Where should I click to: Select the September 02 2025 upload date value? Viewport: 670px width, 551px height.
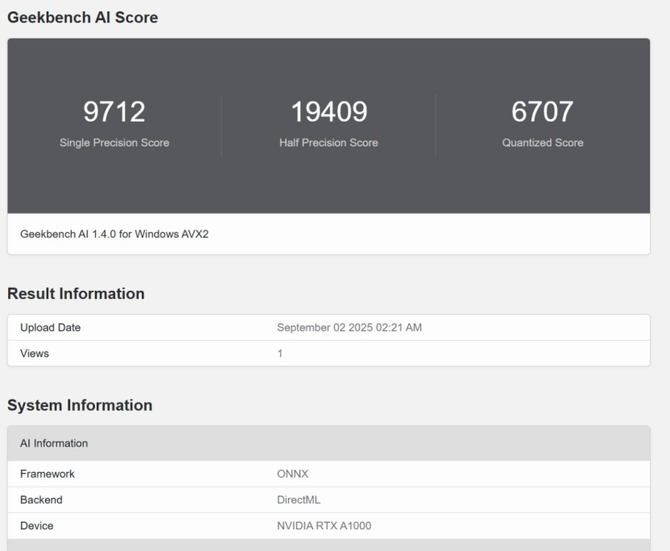[349, 327]
